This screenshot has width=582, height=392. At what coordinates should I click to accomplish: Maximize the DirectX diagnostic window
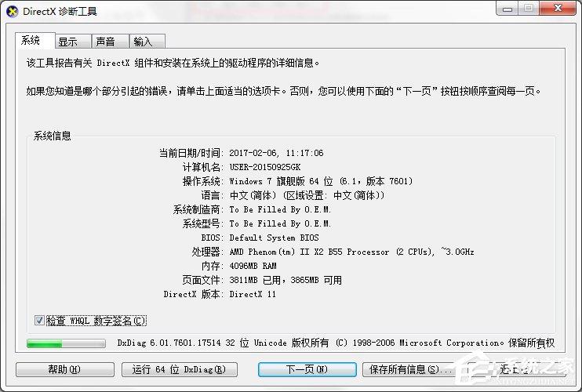click(529, 9)
